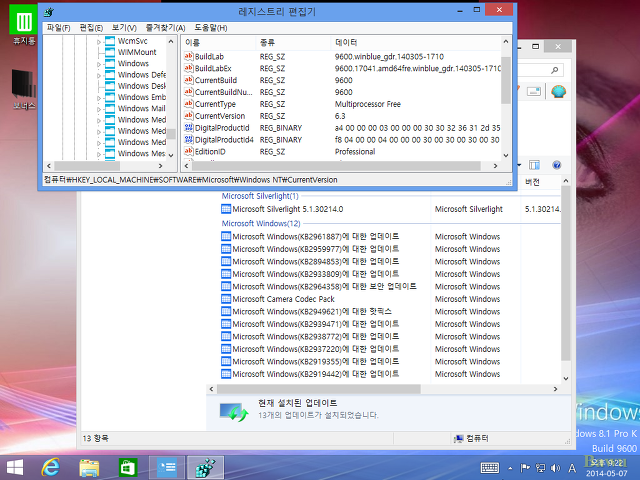The height and width of the screenshot is (480, 640).
Task: Expand the WcmSvc registry key
Action: tap(99, 42)
